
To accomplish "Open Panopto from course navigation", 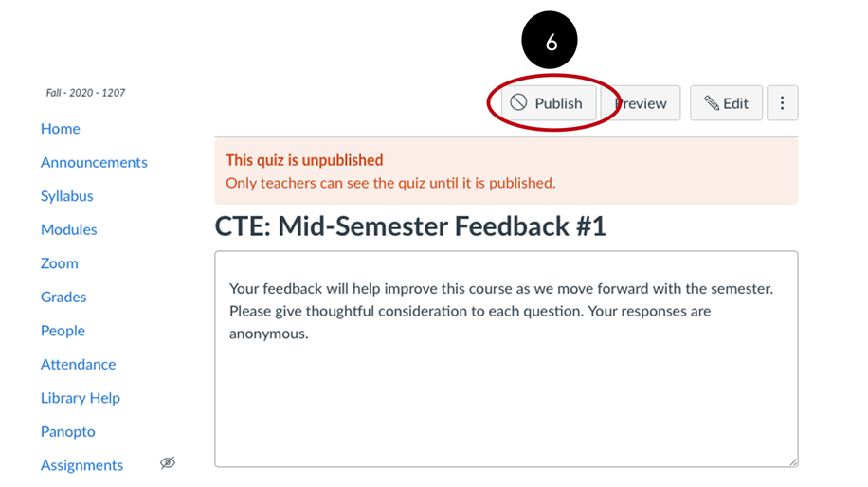I will pyautogui.click(x=67, y=431).
